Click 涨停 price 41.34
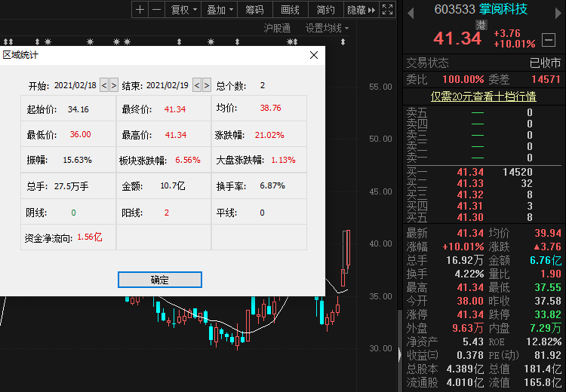Viewport: 566px width, 392px height. coord(470,314)
